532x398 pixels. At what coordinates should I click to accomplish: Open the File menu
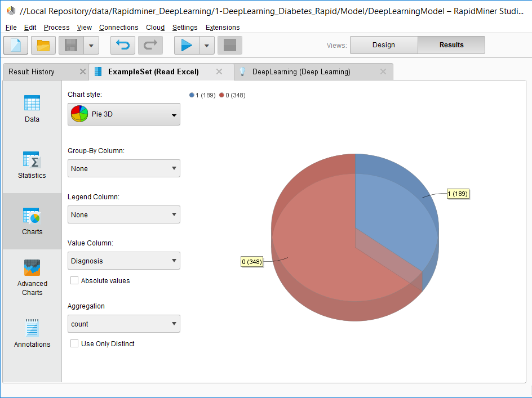(11, 28)
